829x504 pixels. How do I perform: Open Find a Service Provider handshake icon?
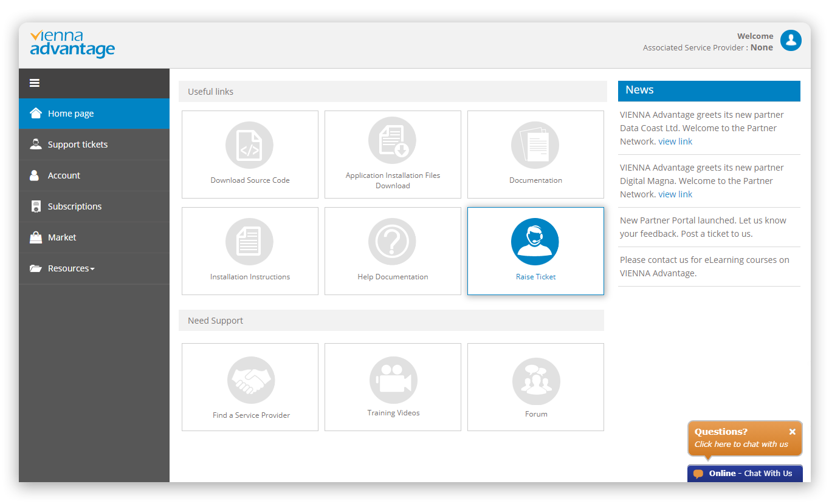click(x=251, y=380)
